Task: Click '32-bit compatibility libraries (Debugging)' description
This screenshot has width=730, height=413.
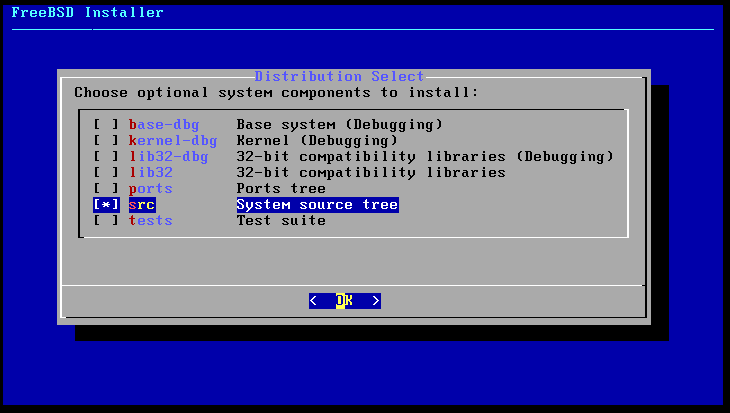Action: pyautogui.click(x=425, y=156)
